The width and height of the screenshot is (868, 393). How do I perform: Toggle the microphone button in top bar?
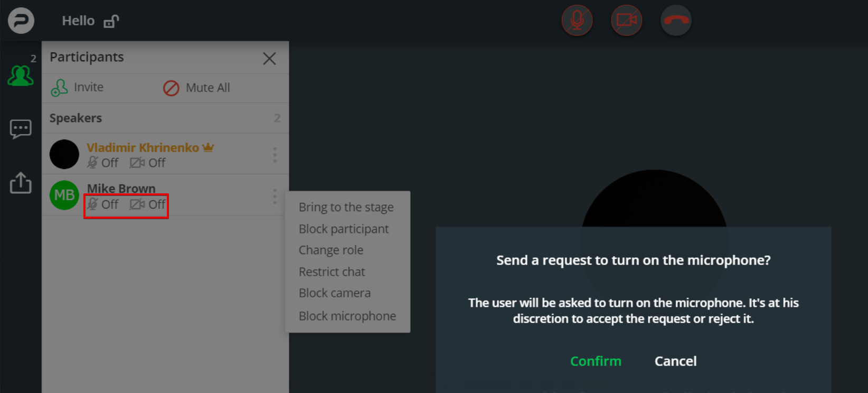click(577, 21)
